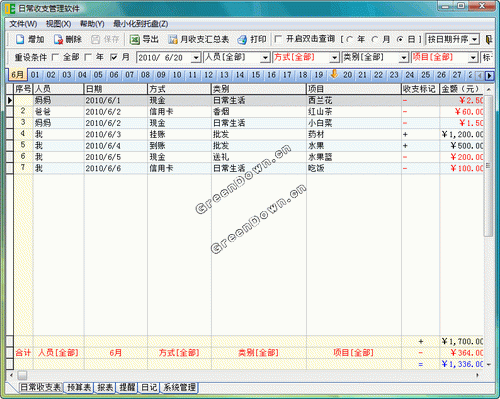500x399 pixels.
Task: Click the orange arrow marker before day 20
Action: (334, 74)
